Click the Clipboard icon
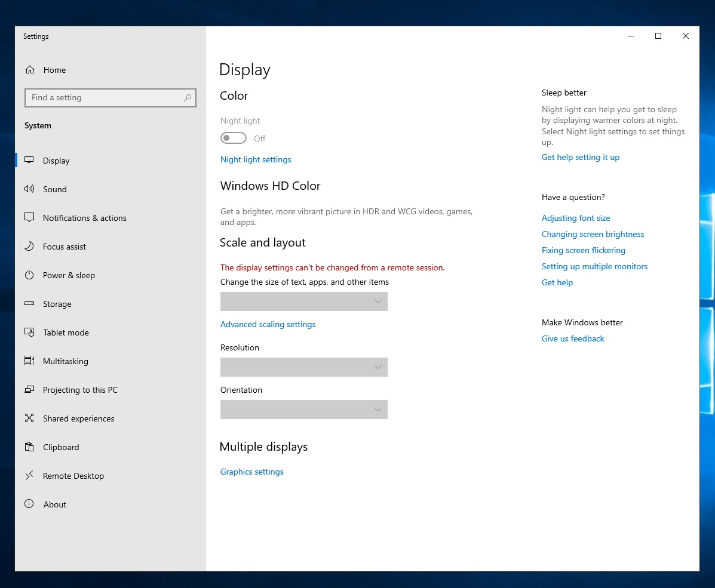The image size is (715, 588). 29,447
